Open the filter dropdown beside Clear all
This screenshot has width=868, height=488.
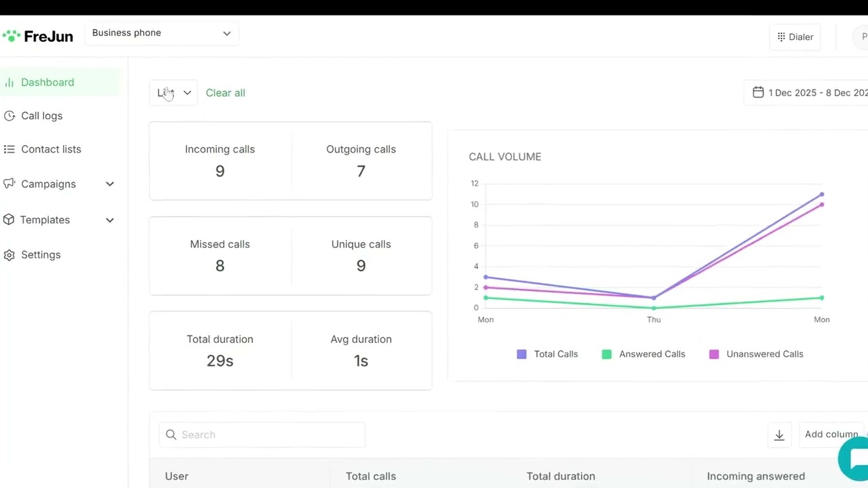coord(174,93)
